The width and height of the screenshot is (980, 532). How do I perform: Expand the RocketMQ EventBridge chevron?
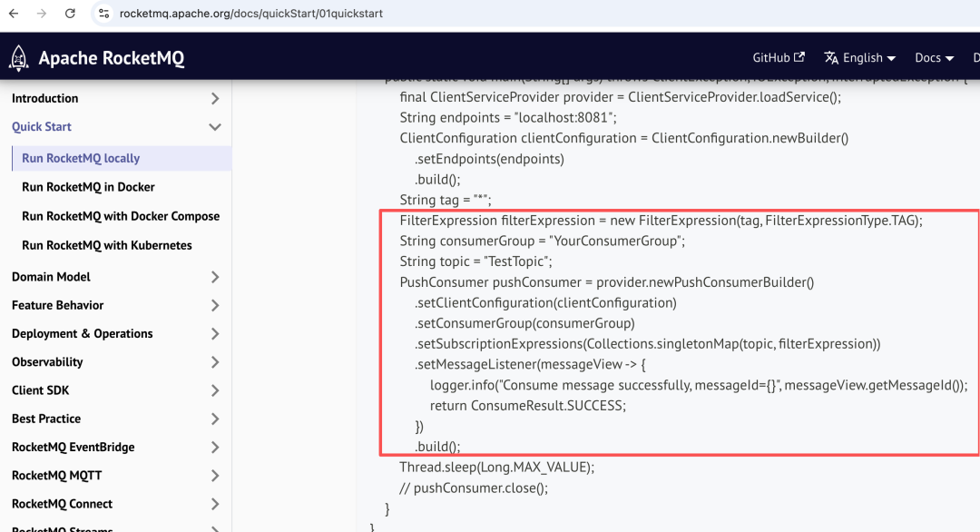215,448
